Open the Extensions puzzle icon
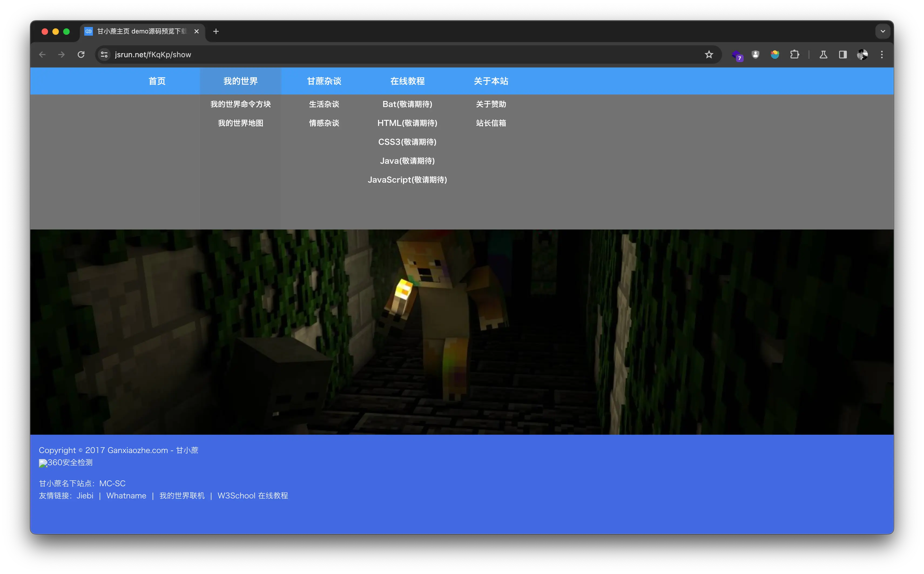This screenshot has width=924, height=574. click(795, 55)
